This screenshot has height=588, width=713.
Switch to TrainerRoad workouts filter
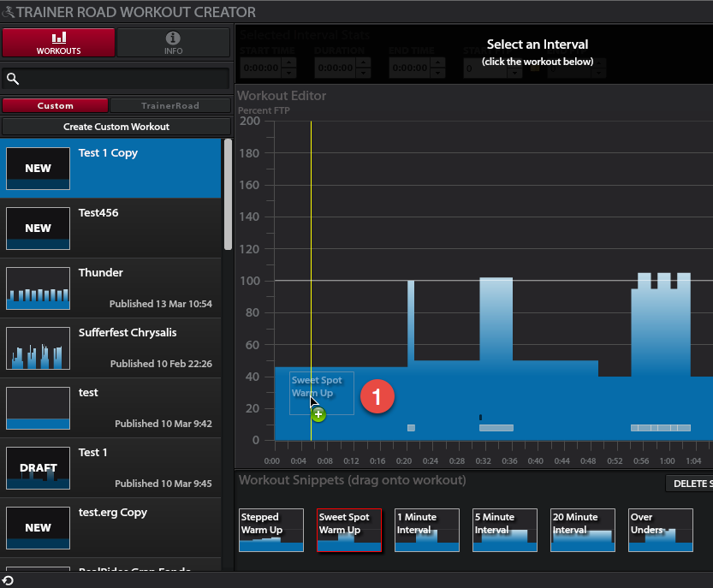170,105
